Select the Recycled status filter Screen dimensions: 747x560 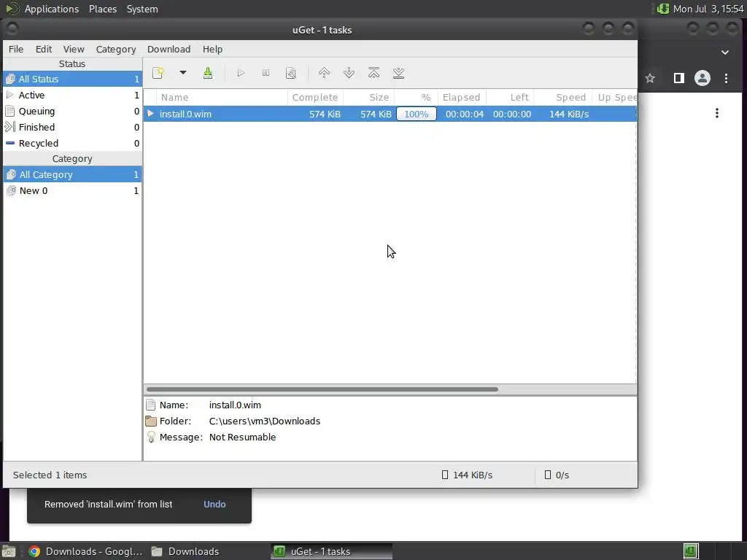pyautogui.click(x=72, y=144)
